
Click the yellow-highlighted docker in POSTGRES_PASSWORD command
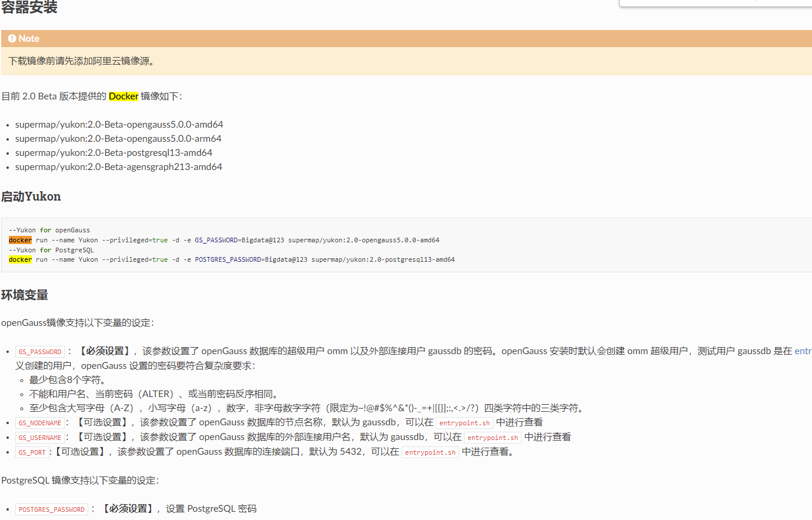pos(20,259)
